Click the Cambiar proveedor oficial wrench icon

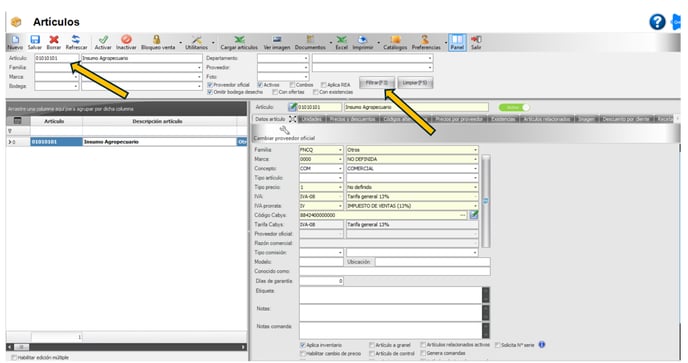click(x=284, y=130)
